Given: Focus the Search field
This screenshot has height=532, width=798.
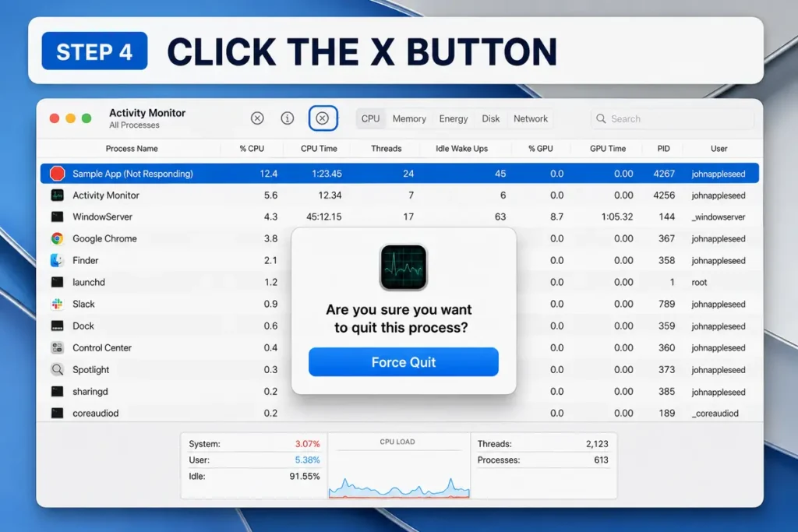Looking at the screenshot, I should tap(672, 118).
